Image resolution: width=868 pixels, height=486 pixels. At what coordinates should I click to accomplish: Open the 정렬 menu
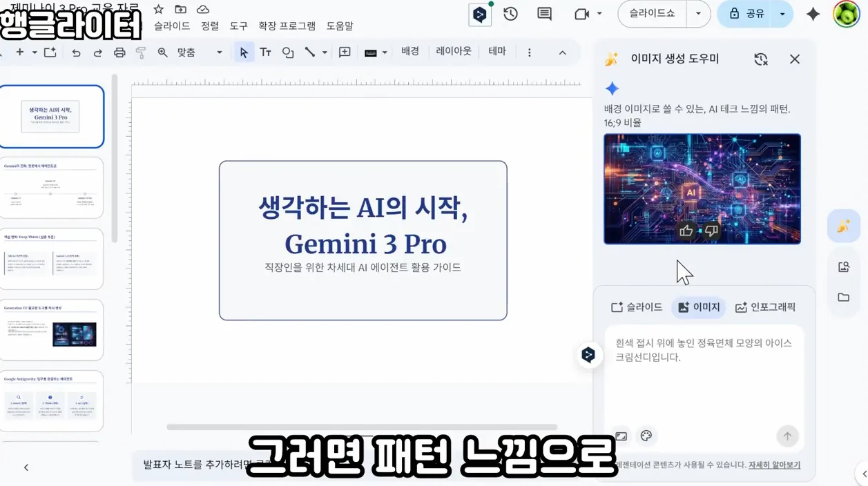pyautogui.click(x=210, y=26)
